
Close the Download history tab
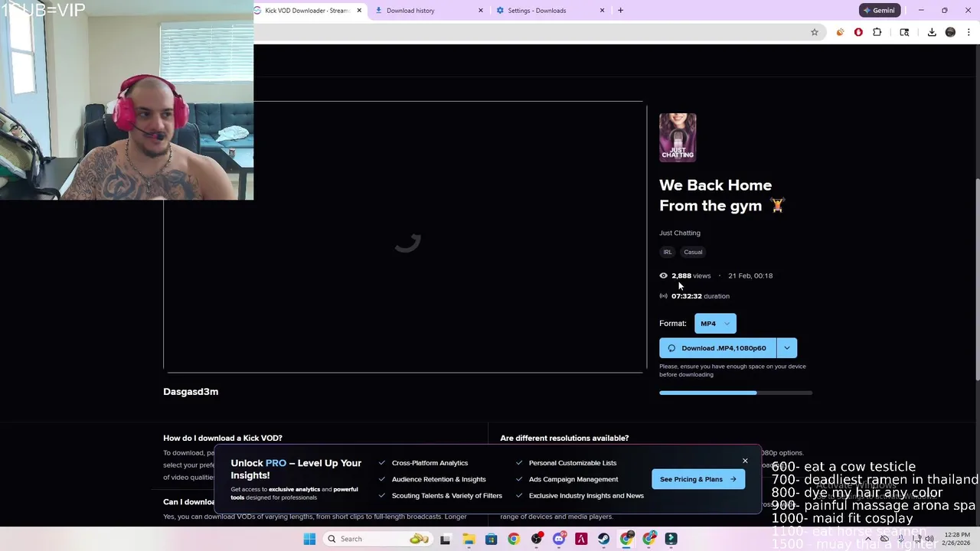pyautogui.click(x=481, y=10)
